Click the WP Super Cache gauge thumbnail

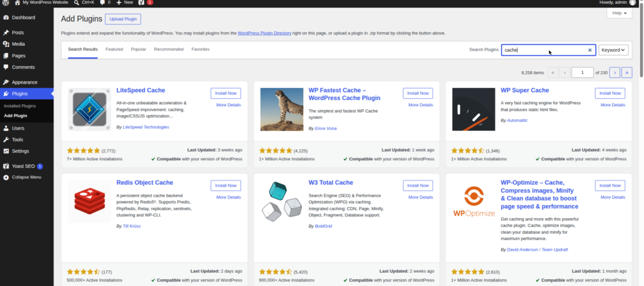pyautogui.click(x=474, y=109)
